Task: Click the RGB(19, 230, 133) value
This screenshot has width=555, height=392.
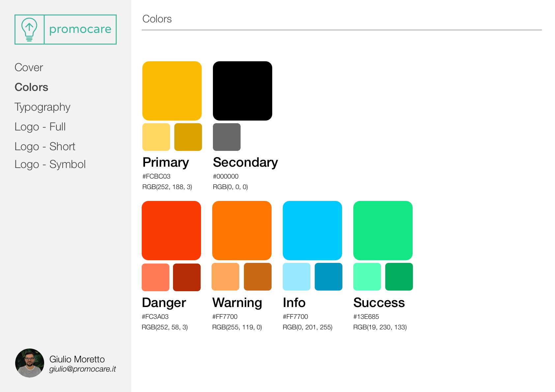Action: pyautogui.click(x=380, y=327)
